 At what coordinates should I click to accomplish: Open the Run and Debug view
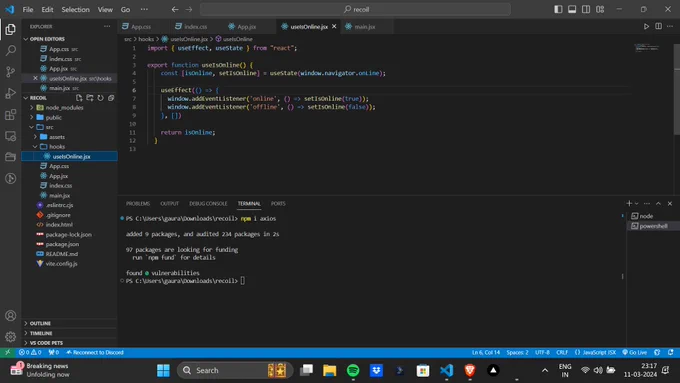tap(10, 93)
